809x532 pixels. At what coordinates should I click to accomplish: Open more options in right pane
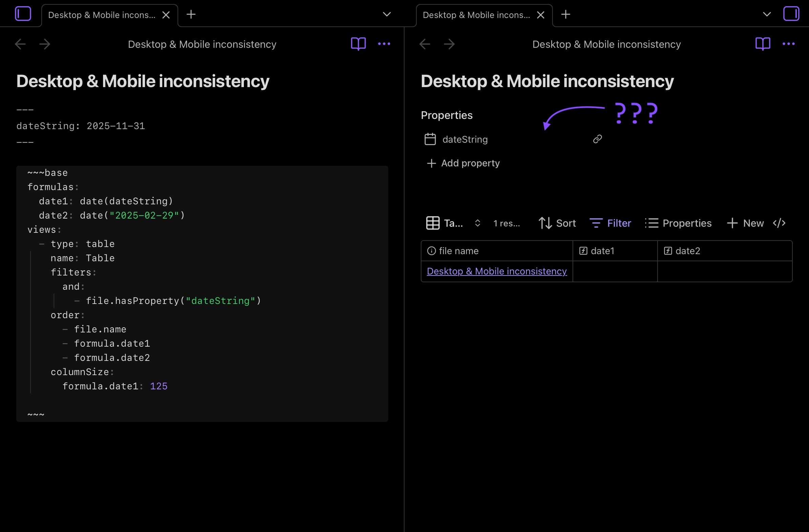[788, 44]
